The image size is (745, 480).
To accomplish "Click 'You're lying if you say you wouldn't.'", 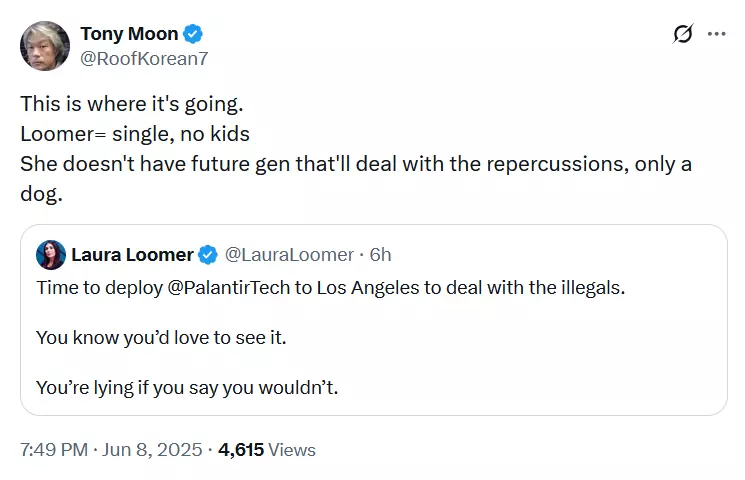I will tap(187, 388).
